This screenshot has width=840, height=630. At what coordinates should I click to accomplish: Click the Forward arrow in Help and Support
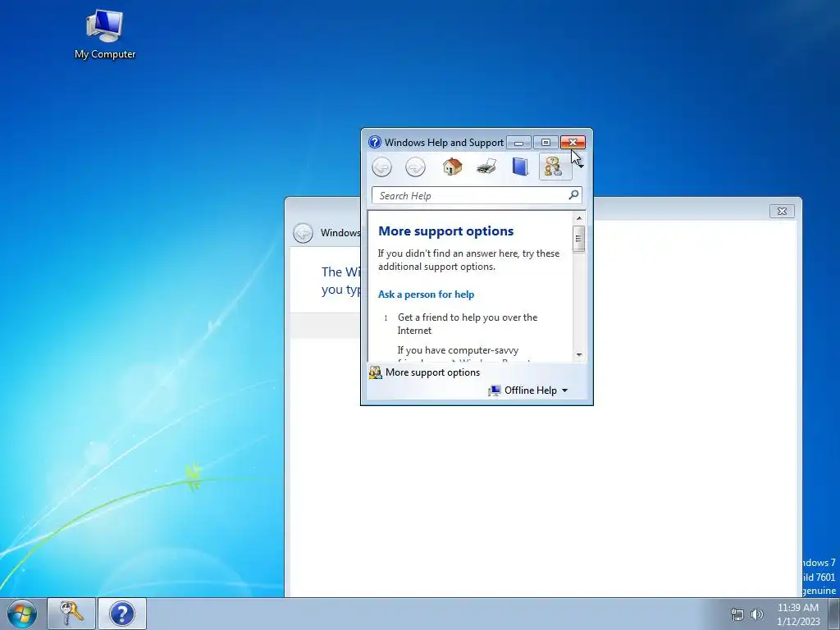tap(415, 167)
